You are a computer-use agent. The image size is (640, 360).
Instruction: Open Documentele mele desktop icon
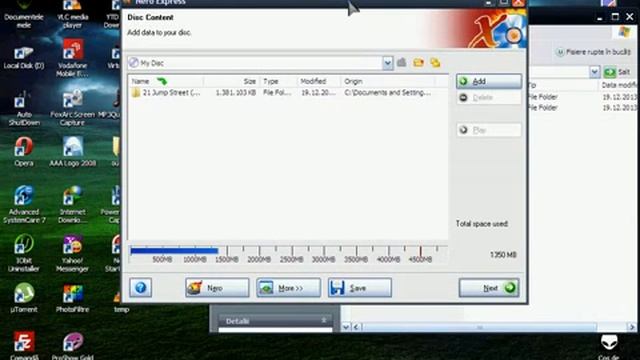24,14
